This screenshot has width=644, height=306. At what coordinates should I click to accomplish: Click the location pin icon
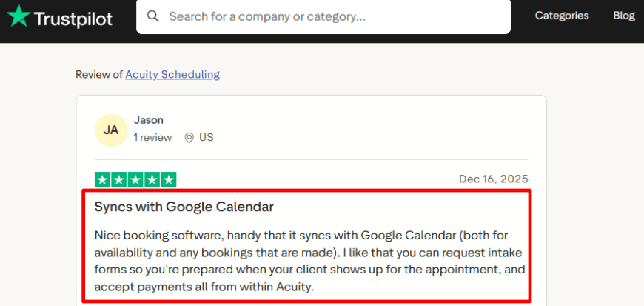(x=189, y=137)
